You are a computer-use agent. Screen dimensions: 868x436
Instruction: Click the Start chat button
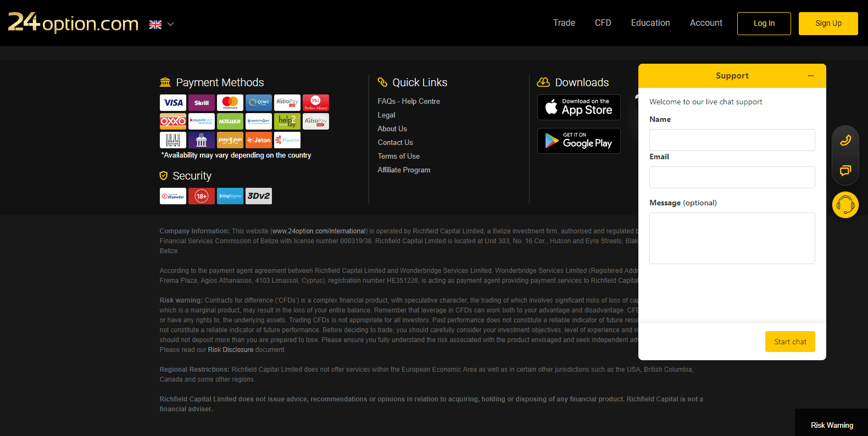(x=790, y=342)
